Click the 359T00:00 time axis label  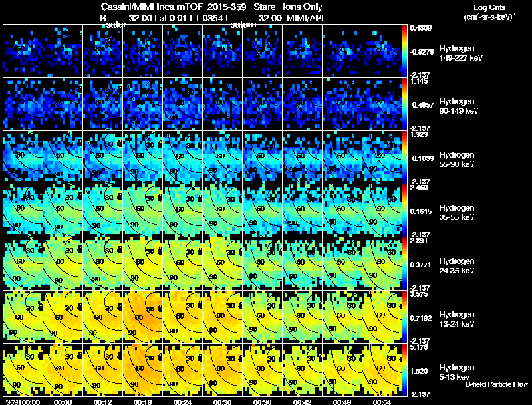[23, 402]
